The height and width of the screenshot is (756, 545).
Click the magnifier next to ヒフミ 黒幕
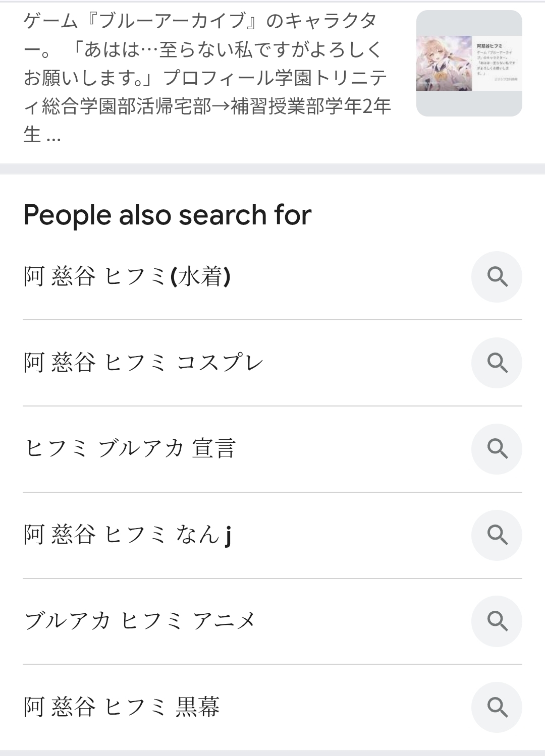[497, 707]
